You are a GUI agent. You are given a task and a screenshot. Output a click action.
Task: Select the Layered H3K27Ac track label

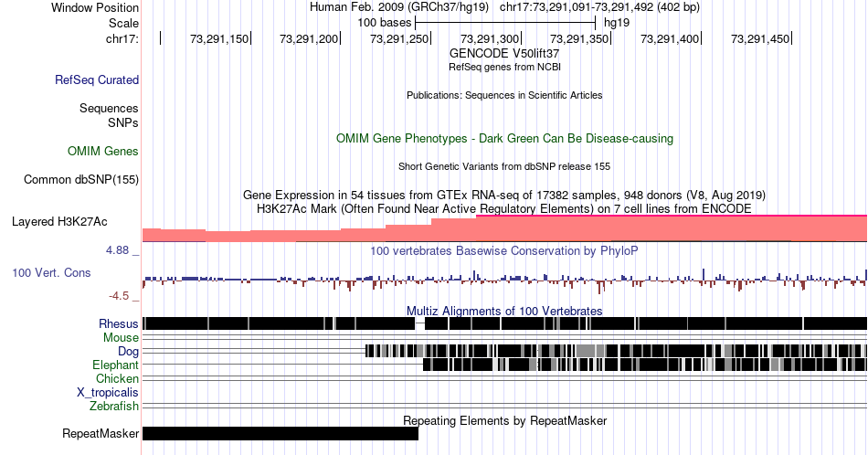(x=59, y=221)
